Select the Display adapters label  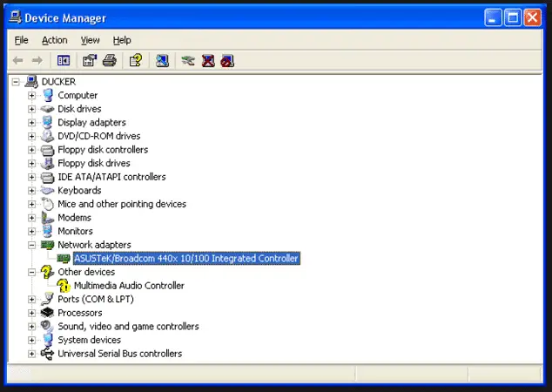pyautogui.click(x=92, y=123)
